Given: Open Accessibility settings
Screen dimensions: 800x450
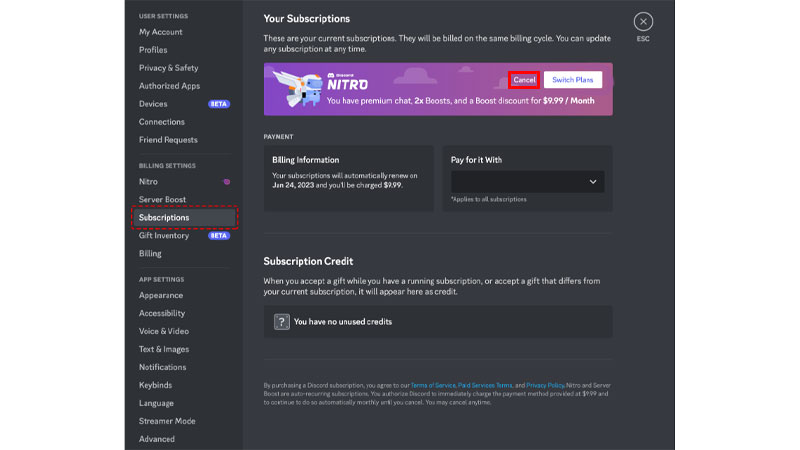Looking at the screenshot, I should coord(162,313).
